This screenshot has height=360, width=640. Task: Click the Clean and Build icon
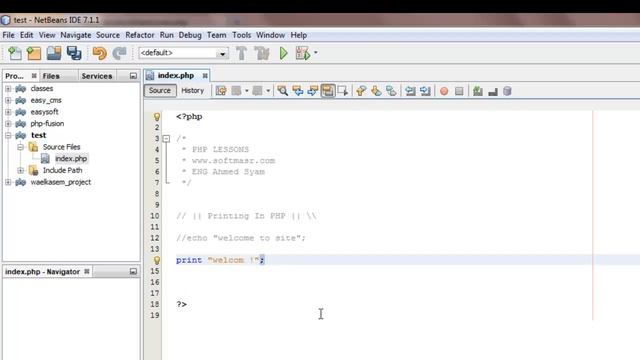coord(262,53)
